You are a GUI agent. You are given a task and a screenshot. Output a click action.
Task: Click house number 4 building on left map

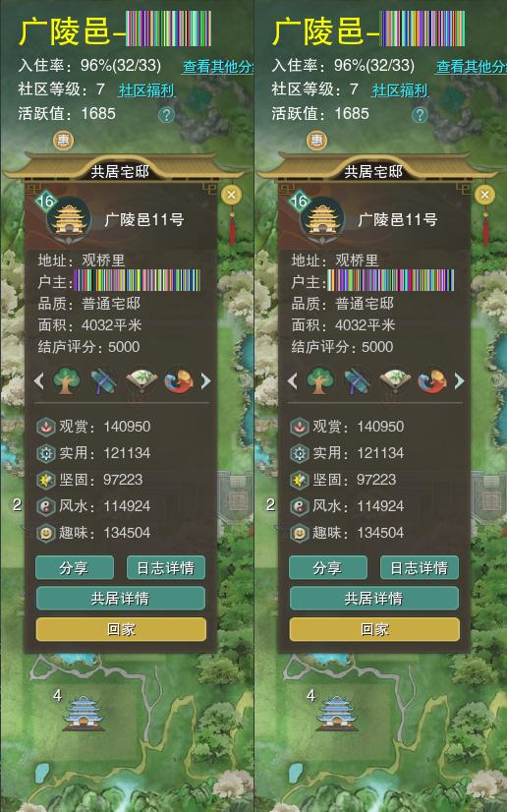pyautogui.click(x=84, y=714)
